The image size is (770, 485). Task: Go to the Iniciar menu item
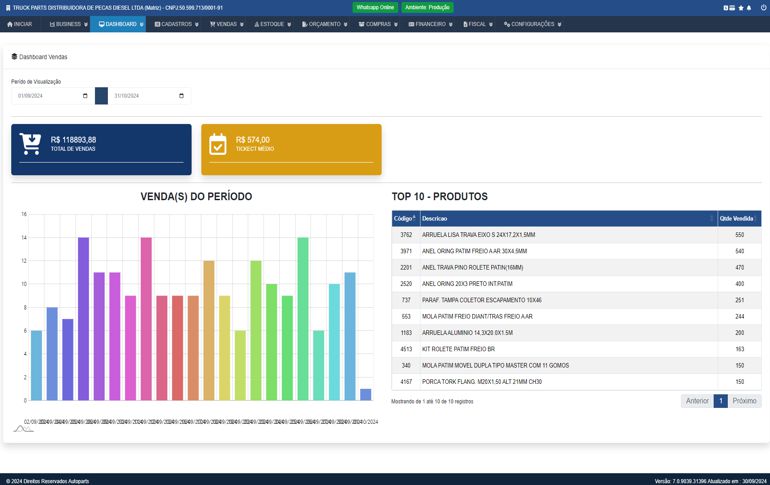point(20,24)
